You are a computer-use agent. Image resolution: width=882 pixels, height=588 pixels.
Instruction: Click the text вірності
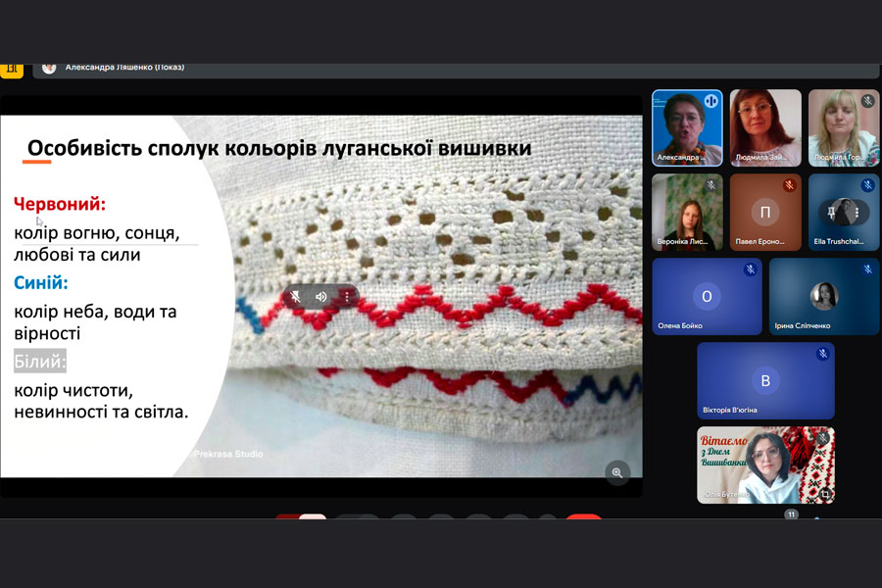pos(47,333)
